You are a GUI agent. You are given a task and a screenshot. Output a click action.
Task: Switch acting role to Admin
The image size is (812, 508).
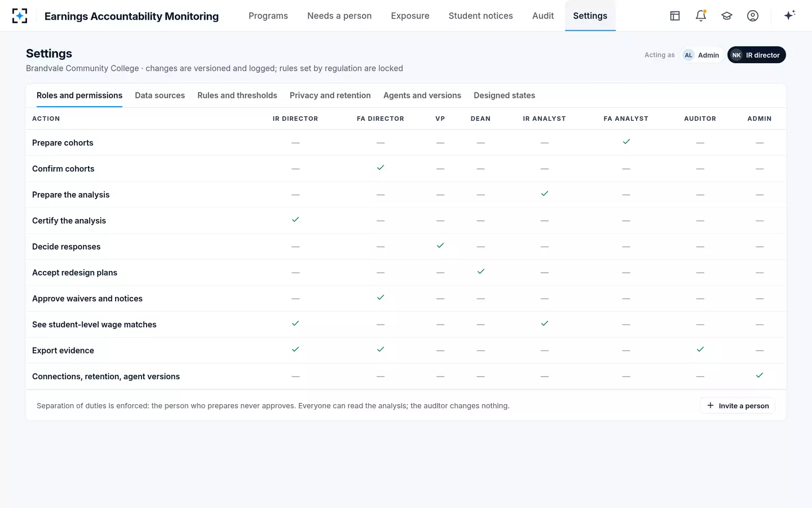click(x=701, y=55)
